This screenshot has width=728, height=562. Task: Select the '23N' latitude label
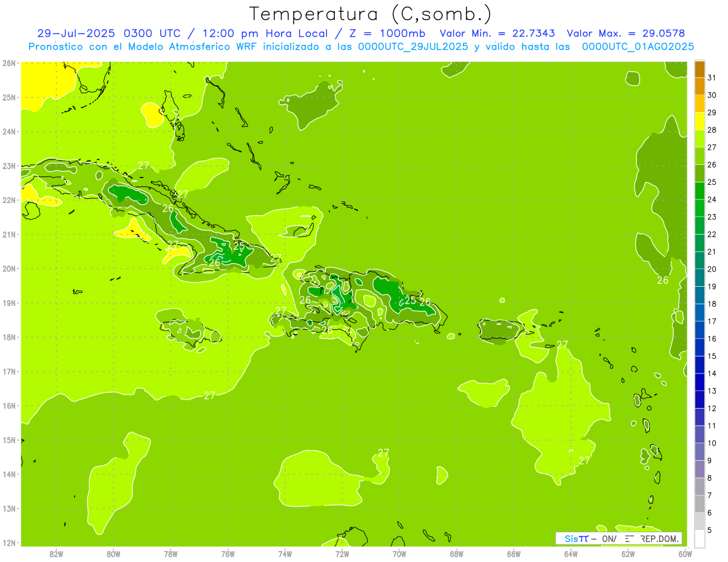coord(8,166)
